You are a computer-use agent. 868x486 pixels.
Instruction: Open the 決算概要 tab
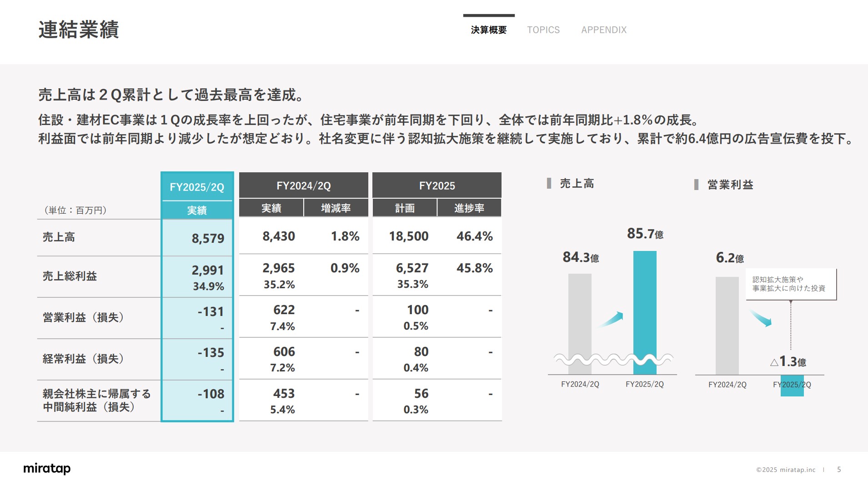click(x=489, y=30)
